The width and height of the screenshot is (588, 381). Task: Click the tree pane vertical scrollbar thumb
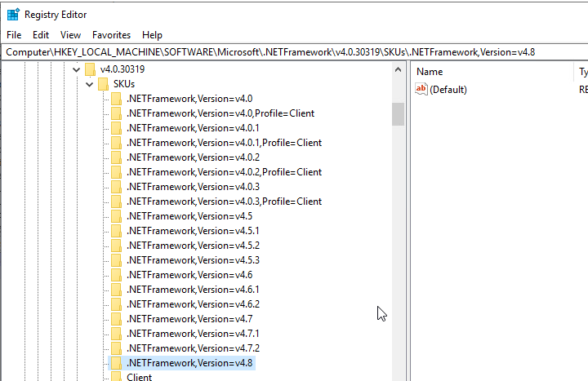tap(398, 114)
